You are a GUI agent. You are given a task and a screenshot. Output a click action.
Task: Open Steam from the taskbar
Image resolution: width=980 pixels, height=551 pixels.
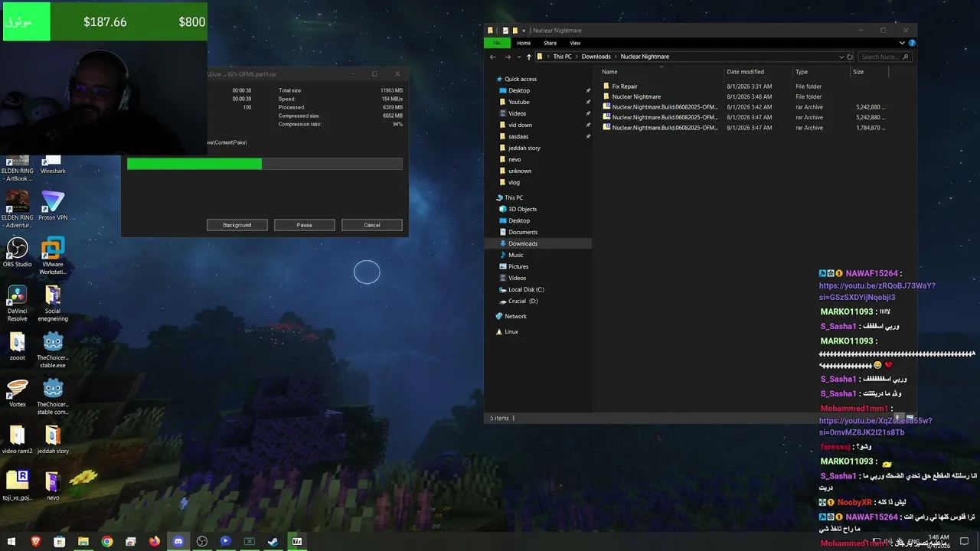click(273, 541)
